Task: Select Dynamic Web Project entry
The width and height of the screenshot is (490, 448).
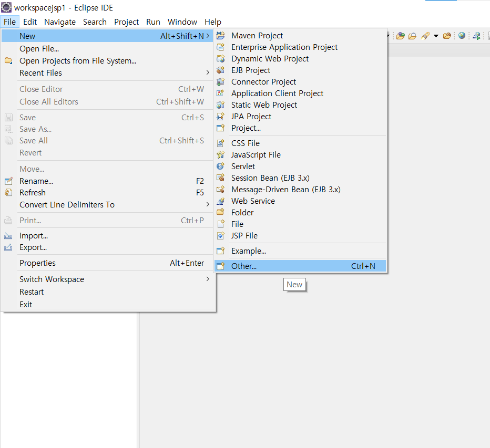Action: [x=300, y=59]
